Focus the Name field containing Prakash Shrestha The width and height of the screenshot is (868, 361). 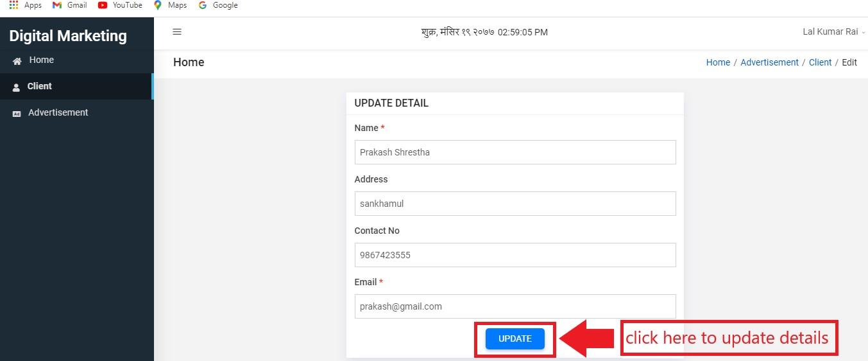pos(515,152)
